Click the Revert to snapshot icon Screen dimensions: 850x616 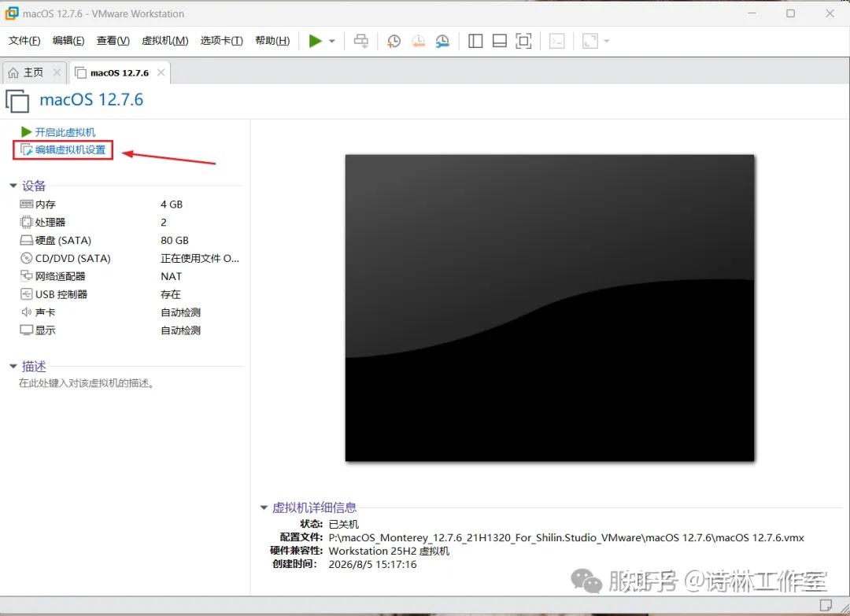pyautogui.click(x=418, y=41)
